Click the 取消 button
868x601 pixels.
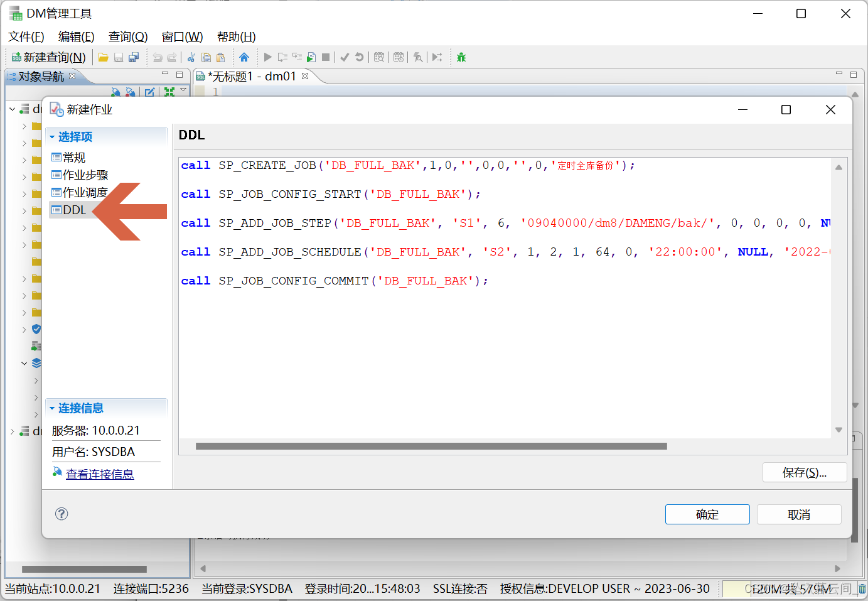coord(799,514)
